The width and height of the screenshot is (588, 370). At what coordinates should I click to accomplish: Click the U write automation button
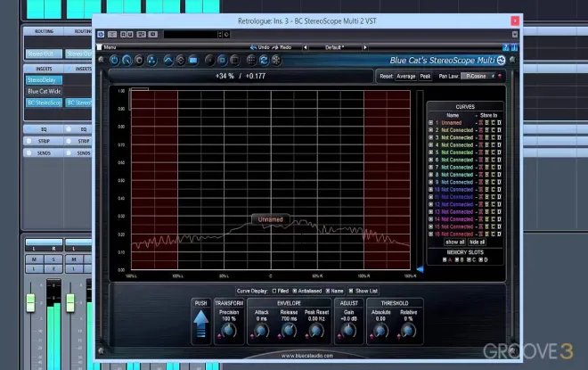(130, 34)
